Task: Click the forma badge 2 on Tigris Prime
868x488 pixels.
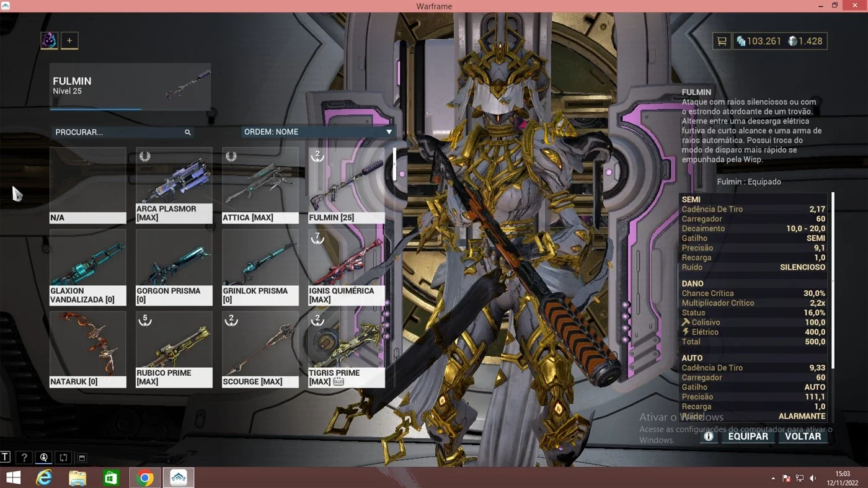Action: pos(317,320)
